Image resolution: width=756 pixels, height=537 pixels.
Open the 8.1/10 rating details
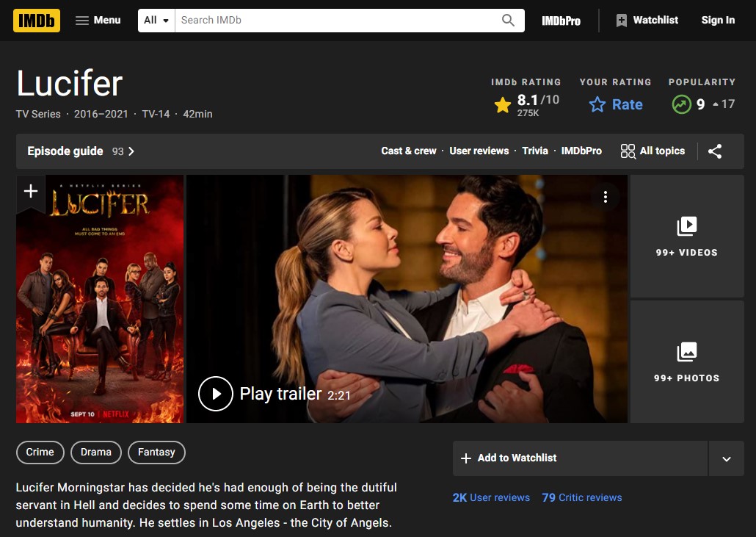coord(538,100)
